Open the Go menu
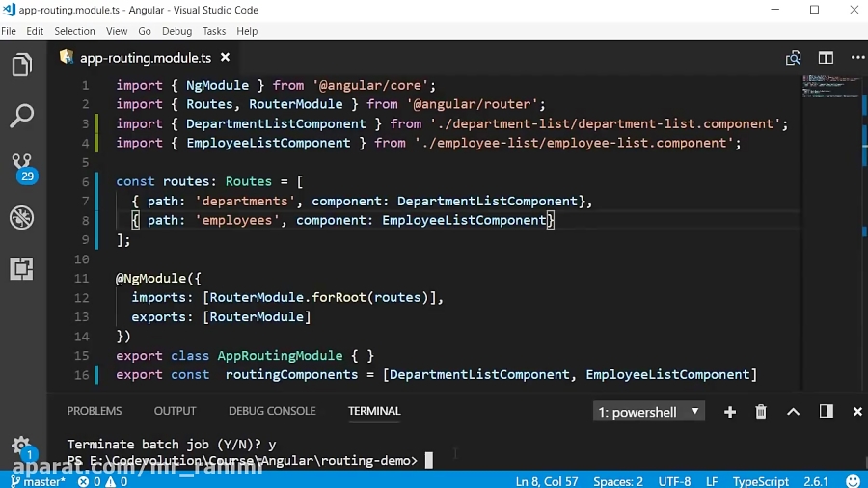The height and width of the screenshot is (488, 868). click(145, 31)
